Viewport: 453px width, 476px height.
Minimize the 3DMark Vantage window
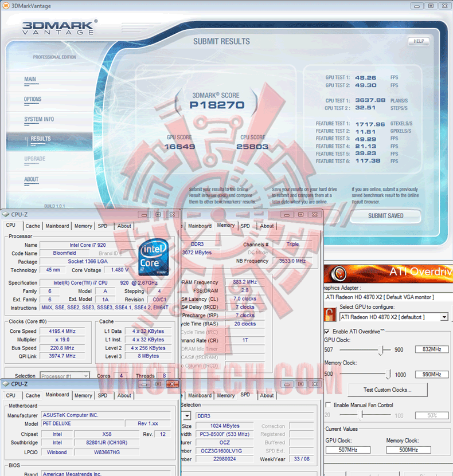(x=417, y=6)
